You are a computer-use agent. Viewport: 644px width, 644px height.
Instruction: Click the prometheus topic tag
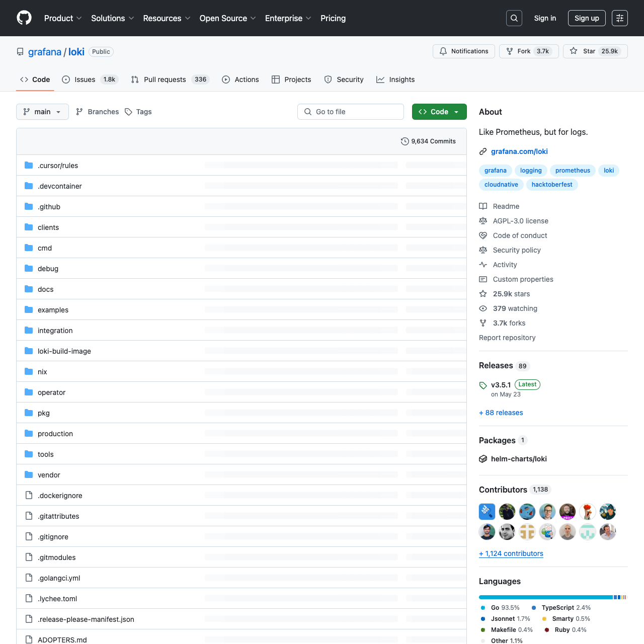click(573, 171)
